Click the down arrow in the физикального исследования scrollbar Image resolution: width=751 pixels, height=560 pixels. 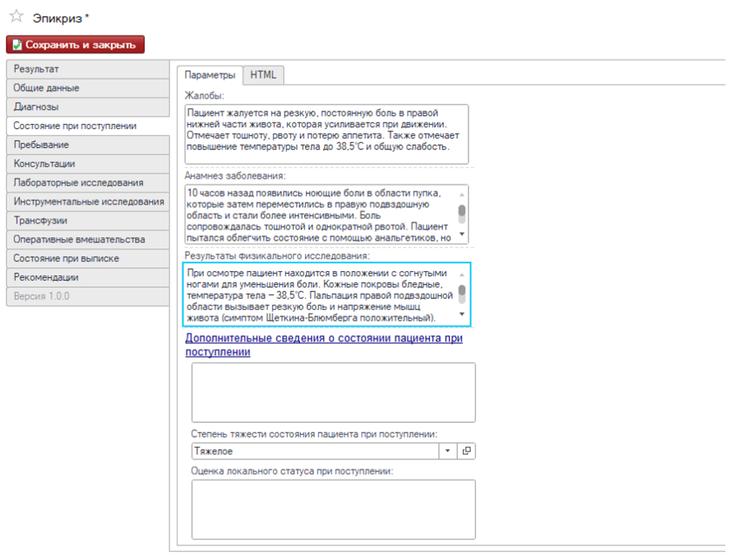[x=462, y=314]
